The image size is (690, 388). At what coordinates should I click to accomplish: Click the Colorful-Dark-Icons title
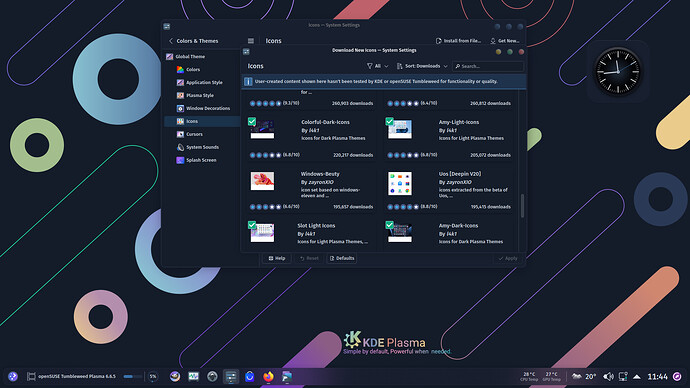[x=325, y=122]
